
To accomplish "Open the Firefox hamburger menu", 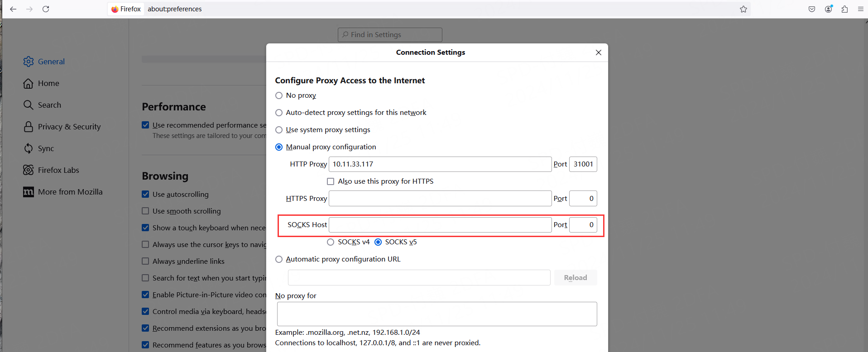I will 860,9.
